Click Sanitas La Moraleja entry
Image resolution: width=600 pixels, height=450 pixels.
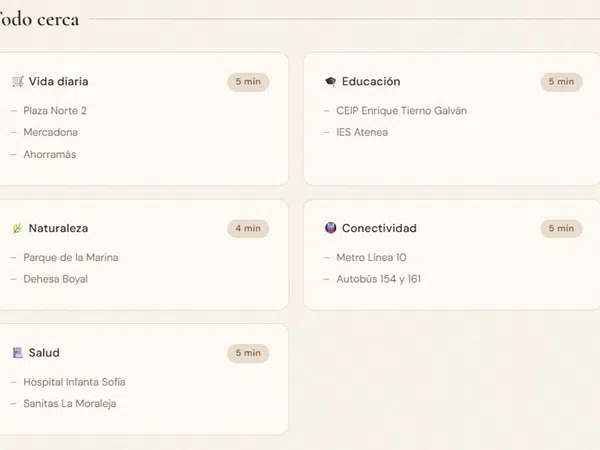[71, 404]
